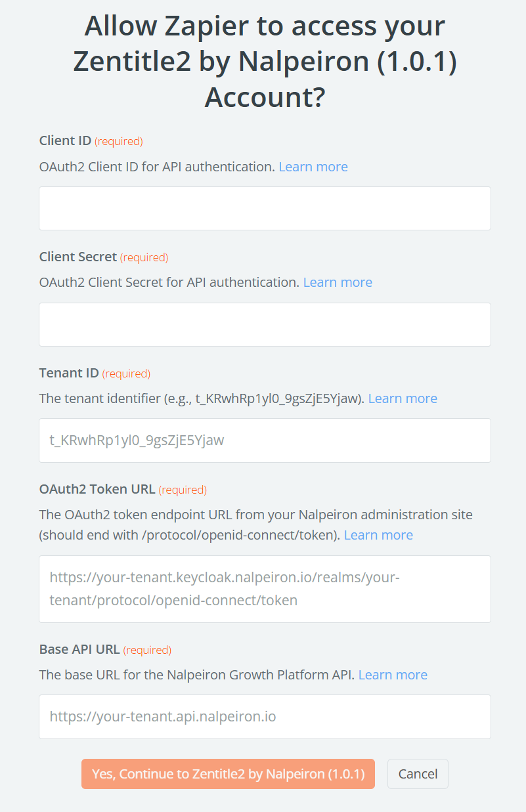Click the OAuth2 Client ID description text
526x812 pixels.
[x=157, y=167]
